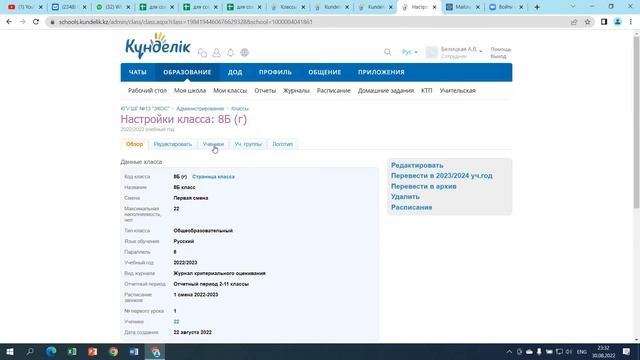Open Windows taskbar search

[30, 351]
